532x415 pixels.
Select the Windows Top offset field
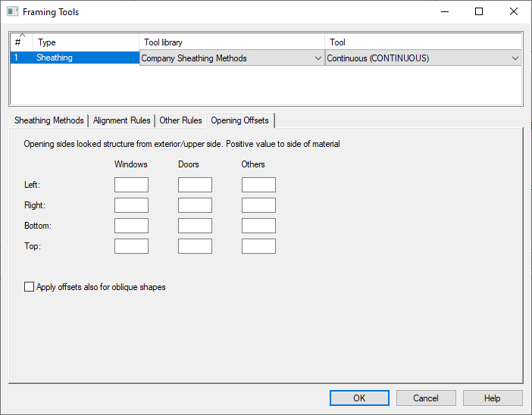pos(131,246)
